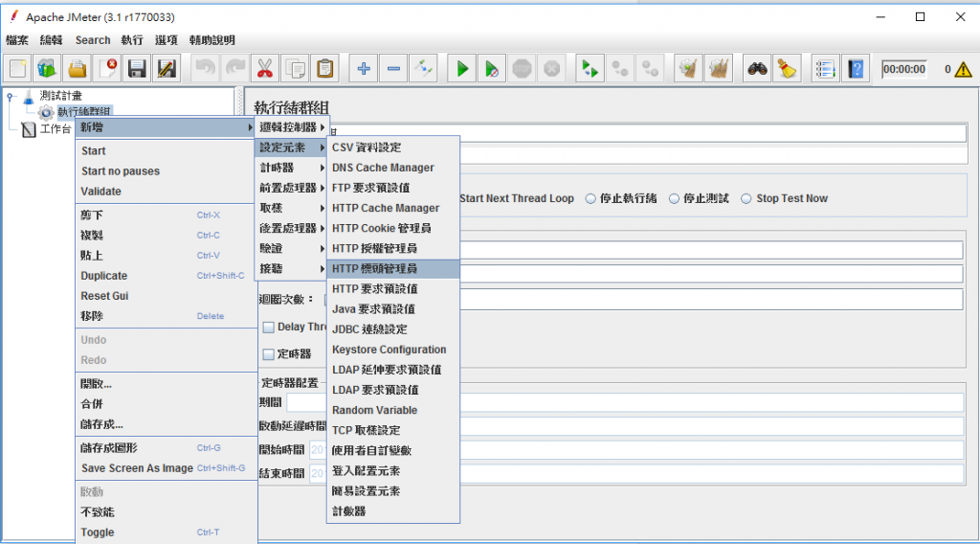Click the Remote start all icon
980x544 pixels.
pos(590,69)
